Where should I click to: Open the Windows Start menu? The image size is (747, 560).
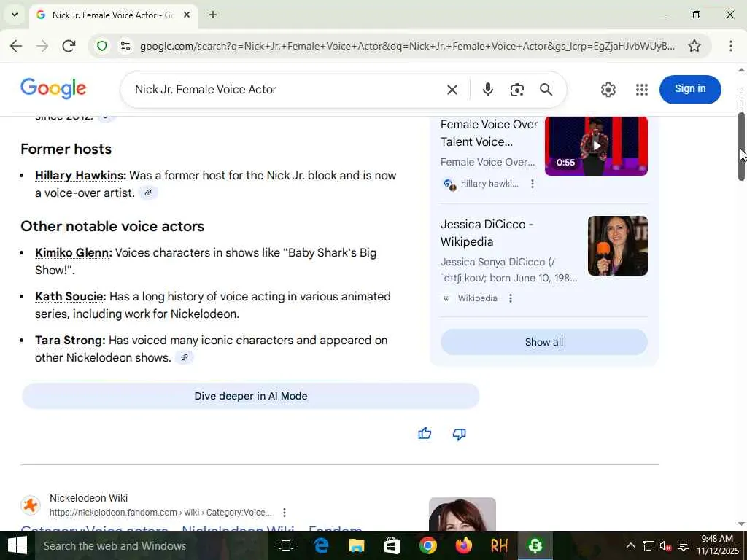tap(18, 545)
